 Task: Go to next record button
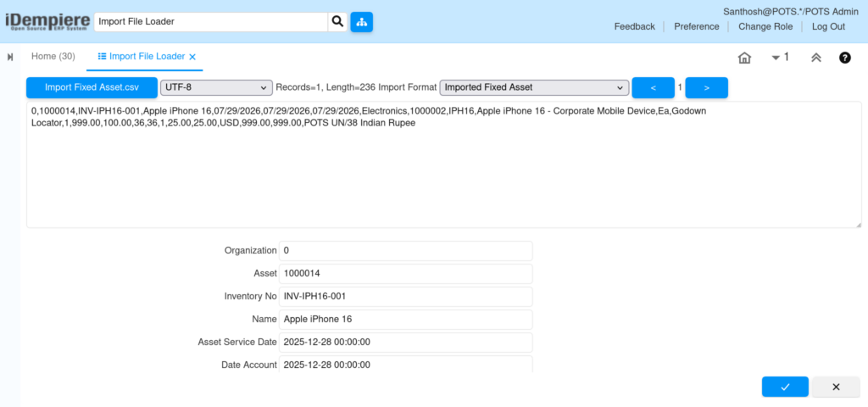pos(706,87)
